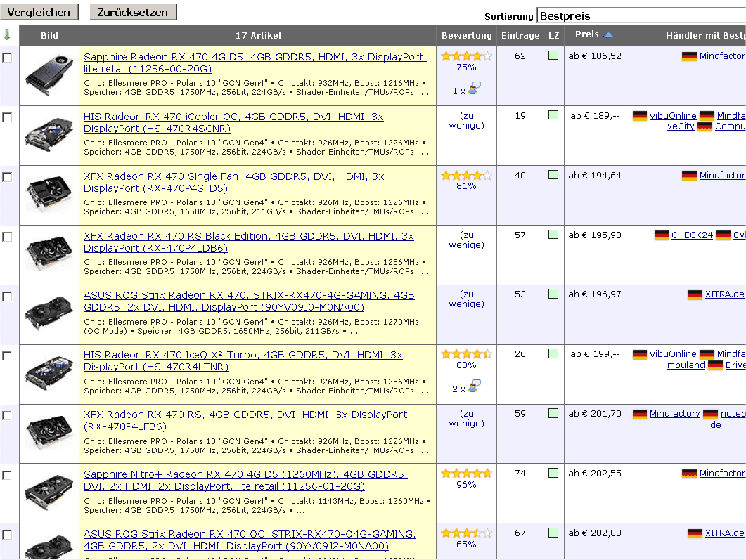This screenshot has height=560, width=746.
Task: Click green LZ box in the € 202,55 row
Action: pos(553,473)
